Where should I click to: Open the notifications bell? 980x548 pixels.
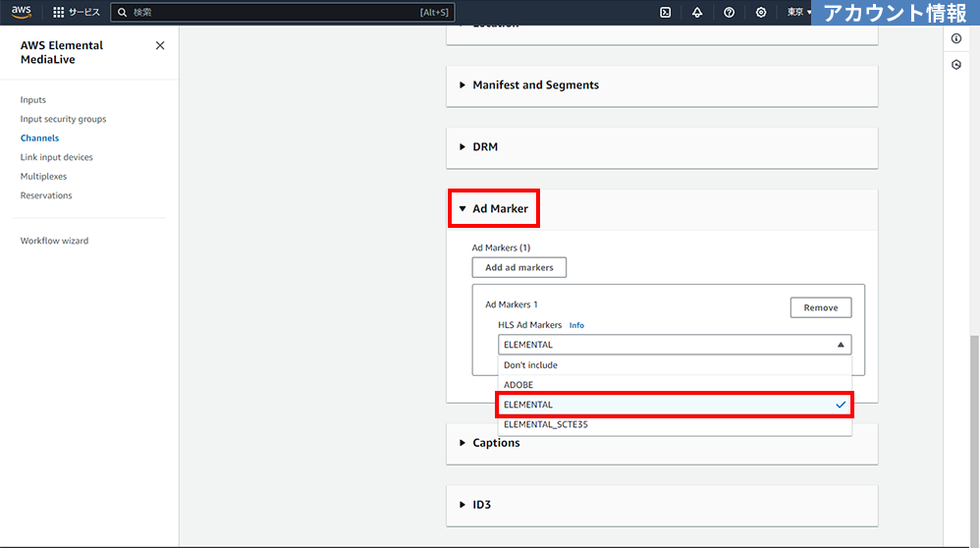[697, 12]
